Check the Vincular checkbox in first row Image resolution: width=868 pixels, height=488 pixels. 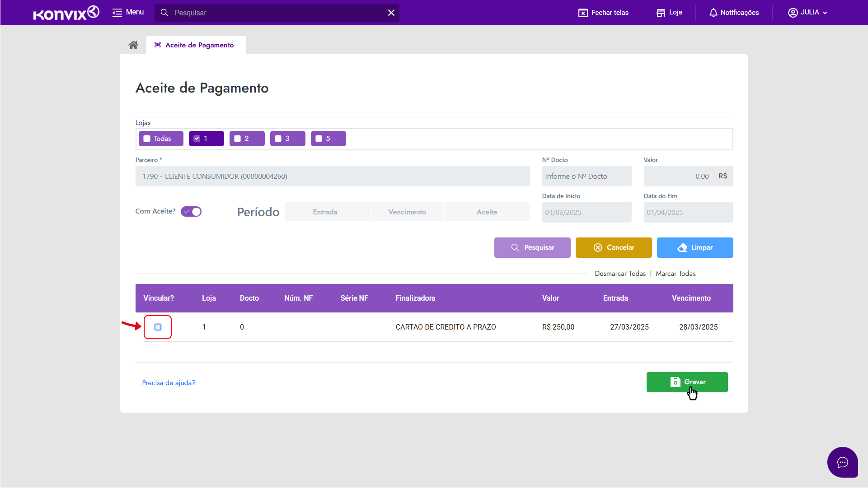[158, 327]
